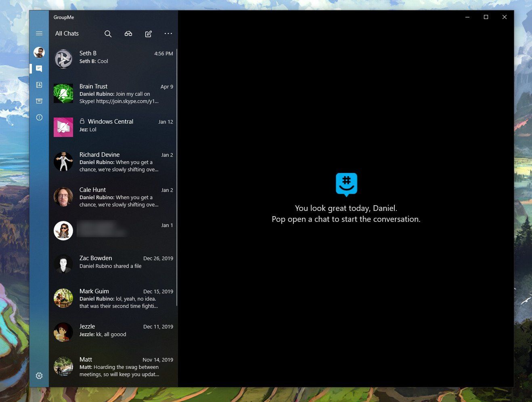This screenshot has height=402, width=532.
Task: Open the search icon to find chats
Action: [x=108, y=34]
